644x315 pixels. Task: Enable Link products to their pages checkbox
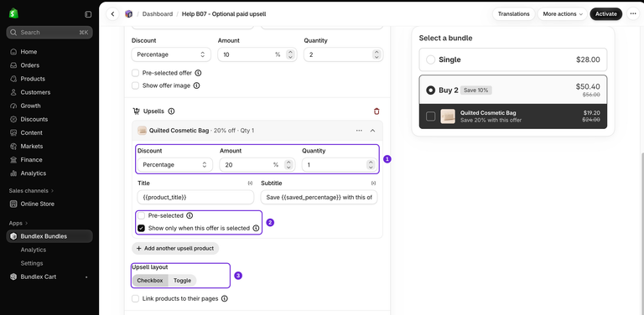[135, 298]
